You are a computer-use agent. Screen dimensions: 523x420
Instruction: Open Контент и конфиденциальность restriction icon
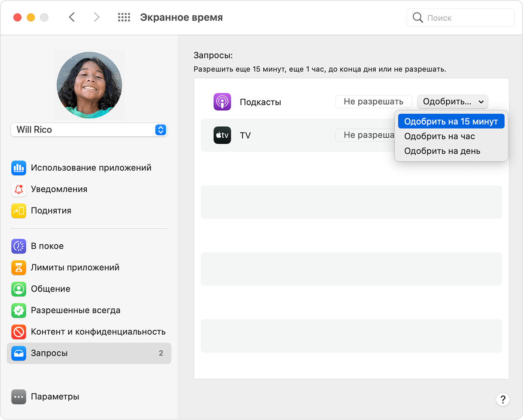[x=19, y=332]
